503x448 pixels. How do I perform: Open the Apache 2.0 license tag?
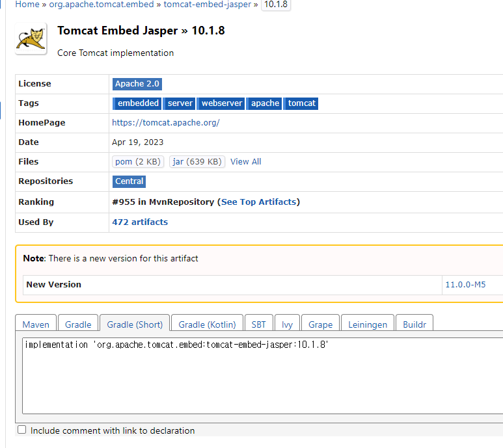[137, 84]
